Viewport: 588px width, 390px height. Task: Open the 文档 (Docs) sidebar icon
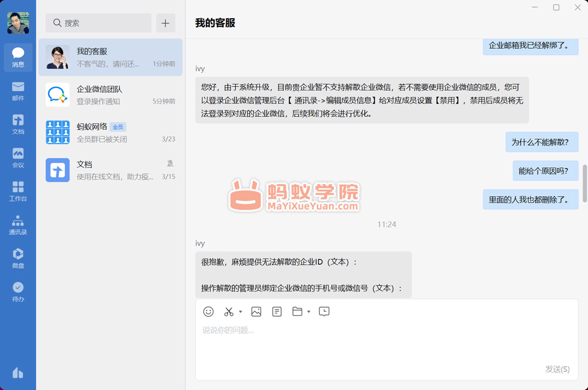pos(18,124)
